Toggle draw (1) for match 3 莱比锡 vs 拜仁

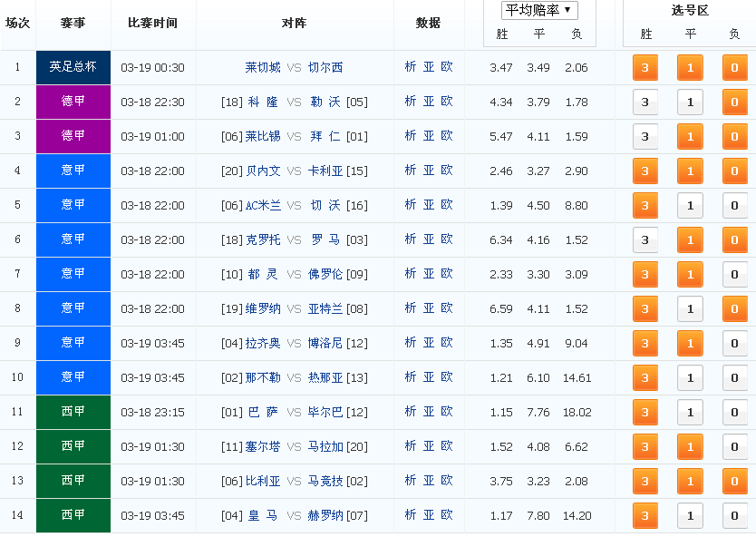(x=690, y=137)
